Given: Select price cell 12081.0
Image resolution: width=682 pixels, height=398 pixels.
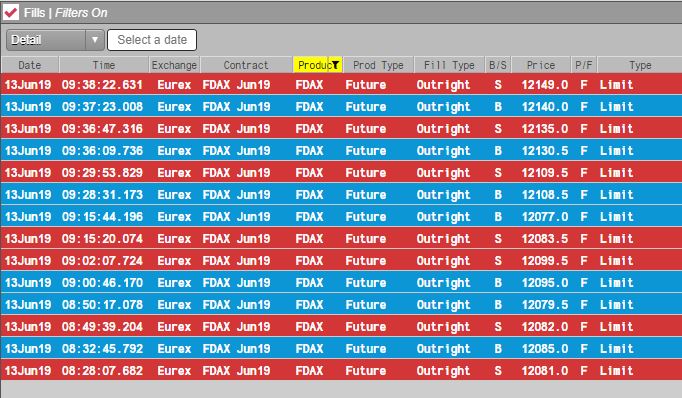Looking at the screenshot, I should point(545,371).
